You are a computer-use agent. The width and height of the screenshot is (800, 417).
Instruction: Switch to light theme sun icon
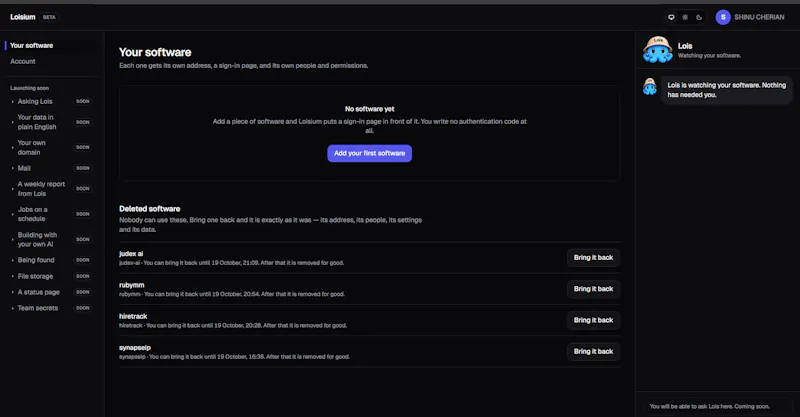click(685, 17)
